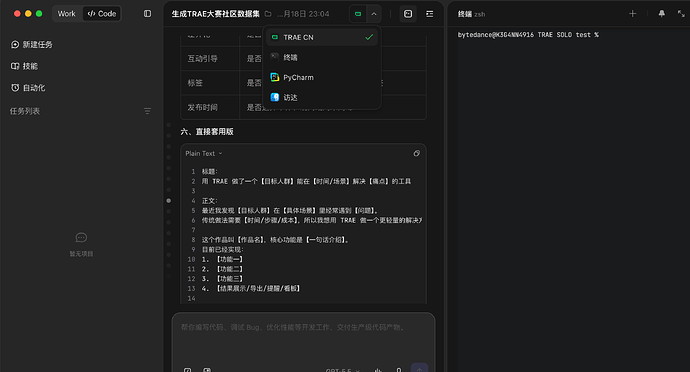Copy the code block using the copy icon
Viewport: 690px width, 372px height.
tap(416, 153)
